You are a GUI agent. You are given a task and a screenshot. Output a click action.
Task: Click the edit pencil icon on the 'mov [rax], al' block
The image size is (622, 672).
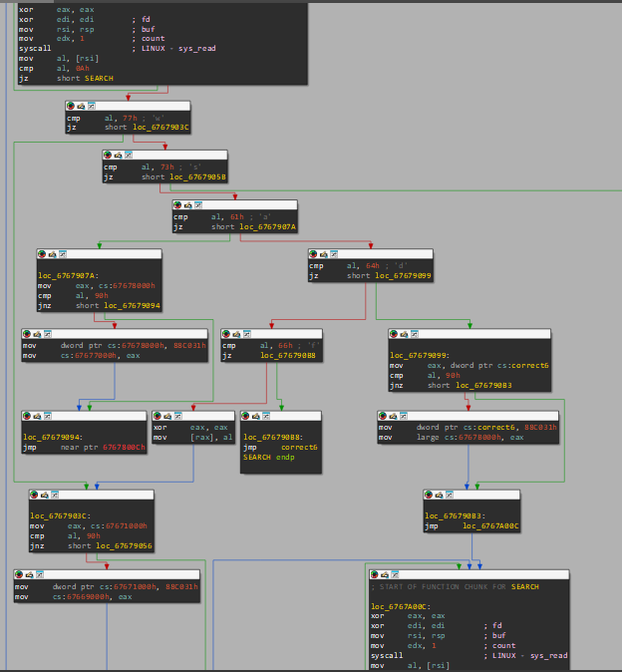click(165, 414)
